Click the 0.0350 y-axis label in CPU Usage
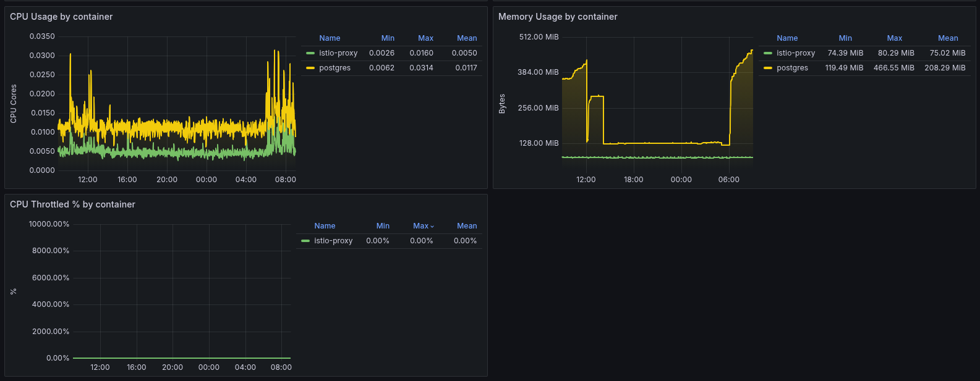Screen dimensions: 980x381 42,36
